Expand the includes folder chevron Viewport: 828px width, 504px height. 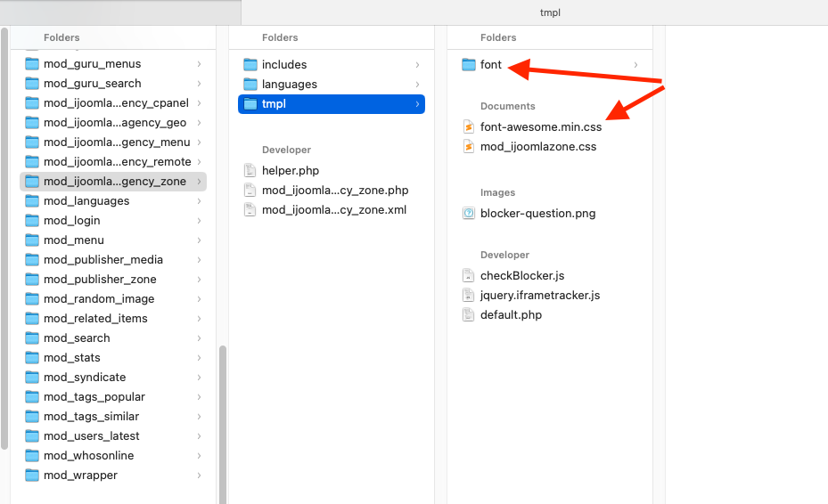click(x=417, y=65)
